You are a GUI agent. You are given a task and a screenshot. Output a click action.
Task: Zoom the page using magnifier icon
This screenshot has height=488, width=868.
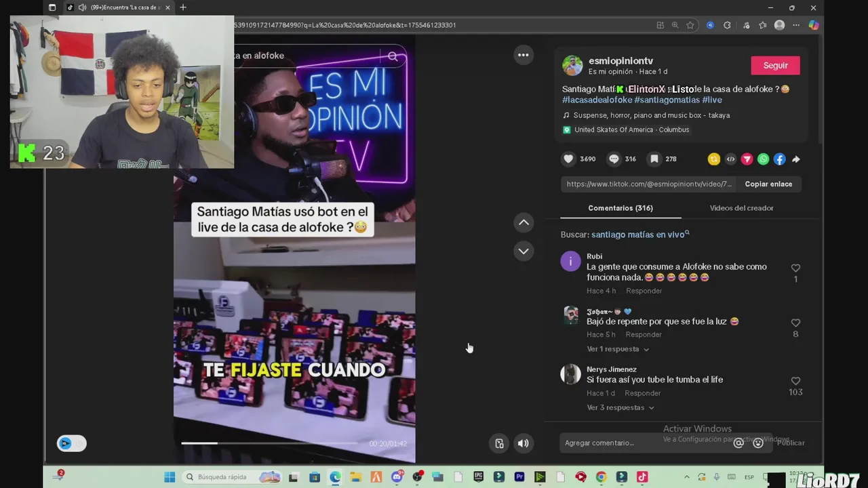[675, 25]
